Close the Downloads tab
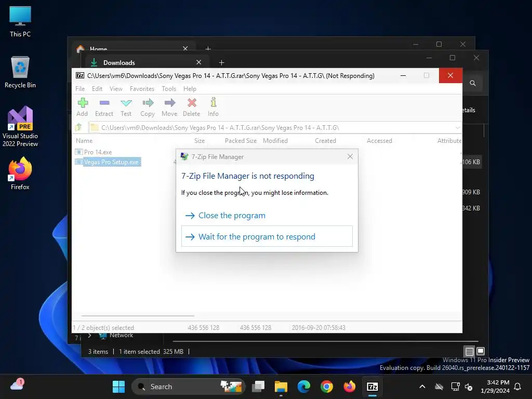The width and height of the screenshot is (532, 399). [x=199, y=62]
